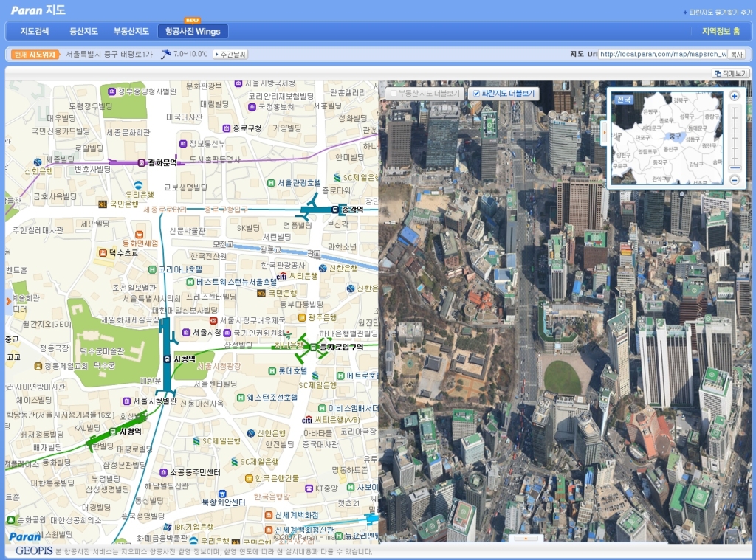Add 파란지도 to favorites via top link
756x560 pixels.
718,13
